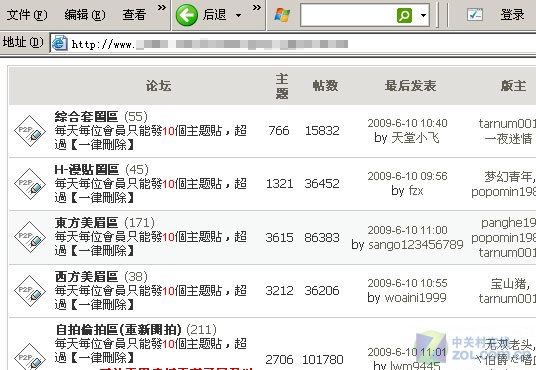Screen dimensions: 536x370
Task: Click the 版主 column header
Action: [513, 85]
